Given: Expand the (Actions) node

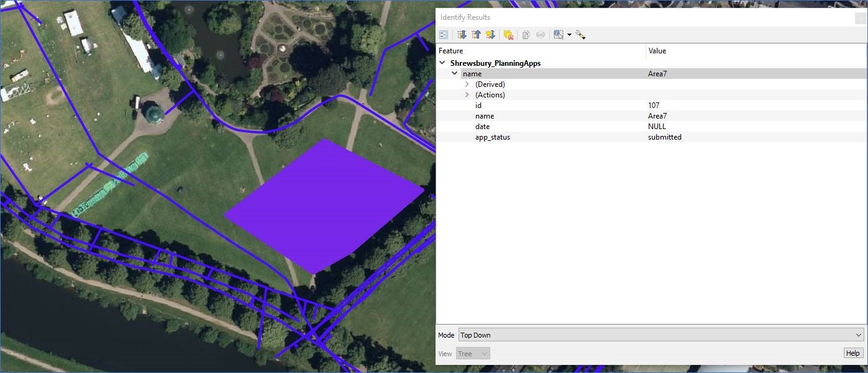Looking at the screenshot, I should [467, 94].
